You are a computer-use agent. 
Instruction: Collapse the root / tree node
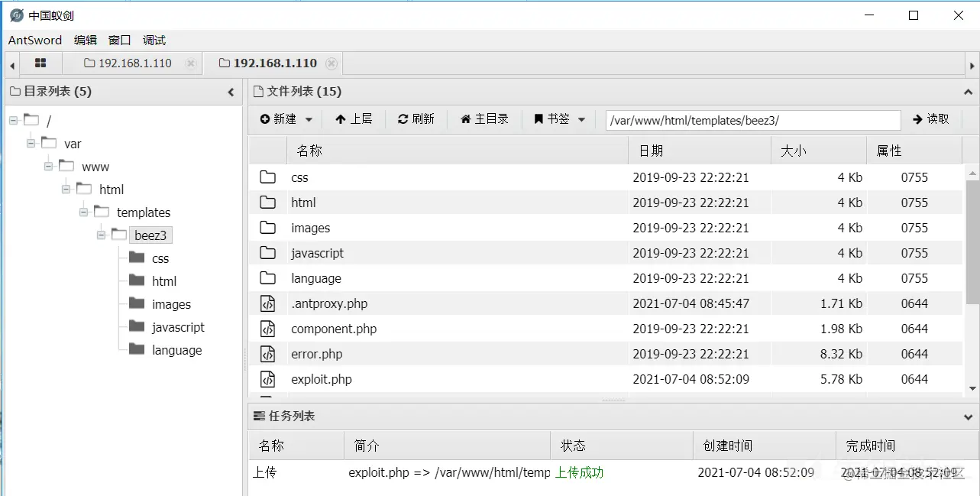13,120
